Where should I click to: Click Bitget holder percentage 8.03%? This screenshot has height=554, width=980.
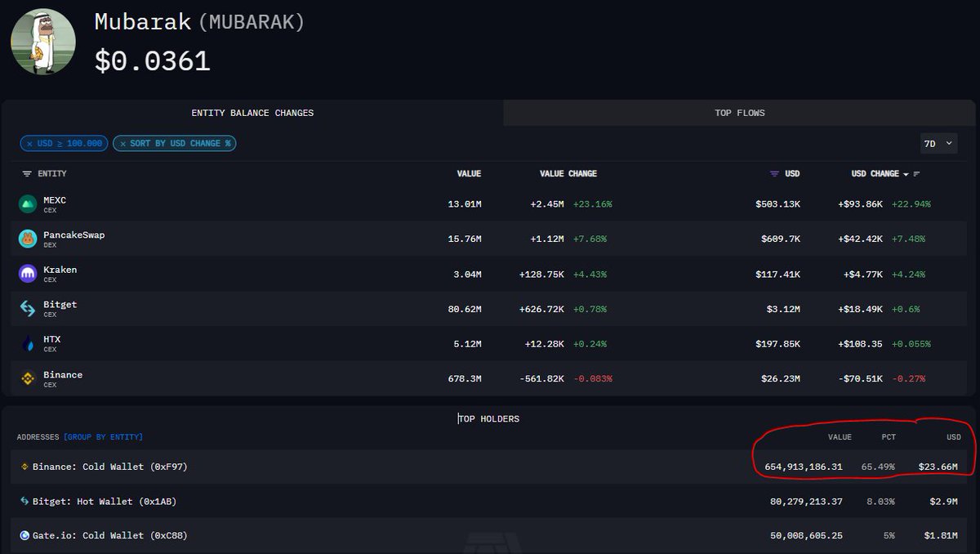880,501
